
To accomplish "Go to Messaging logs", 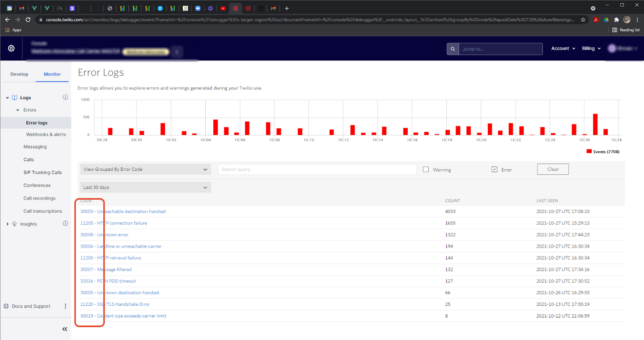I will [35, 147].
